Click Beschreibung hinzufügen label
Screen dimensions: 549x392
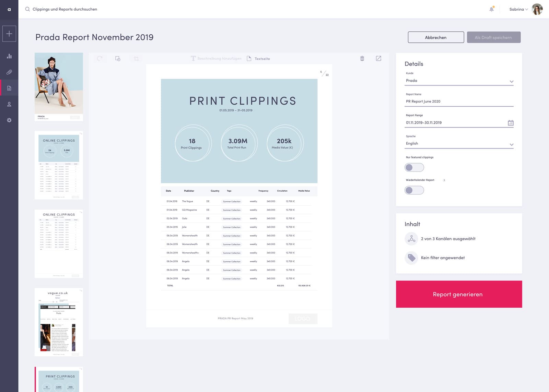pos(219,59)
